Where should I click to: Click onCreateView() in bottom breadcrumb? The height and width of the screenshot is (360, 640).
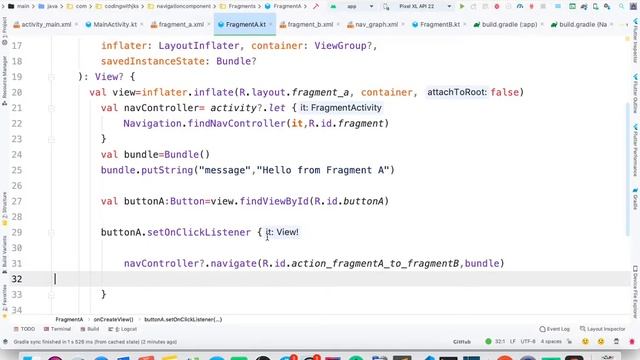point(113,320)
